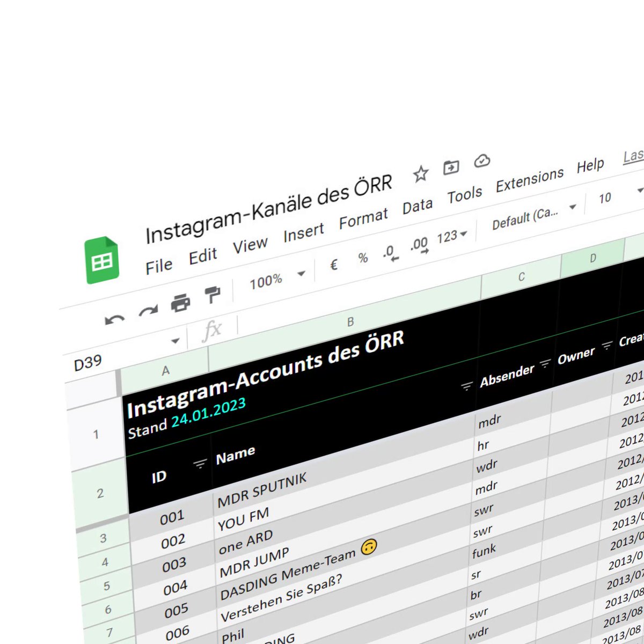Open the 123 number format dropdown

(x=452, y=237)
